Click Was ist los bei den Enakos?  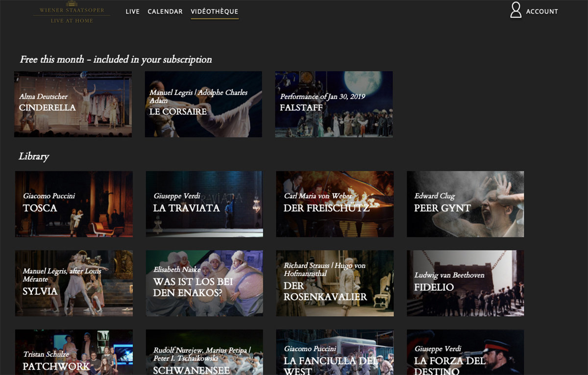[204, 283]
